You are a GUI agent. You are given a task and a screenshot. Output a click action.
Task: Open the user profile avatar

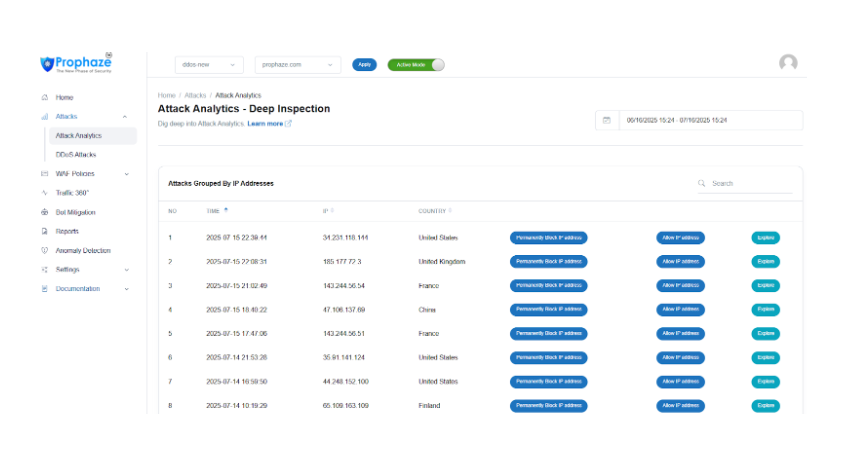(x=788, y=63)
